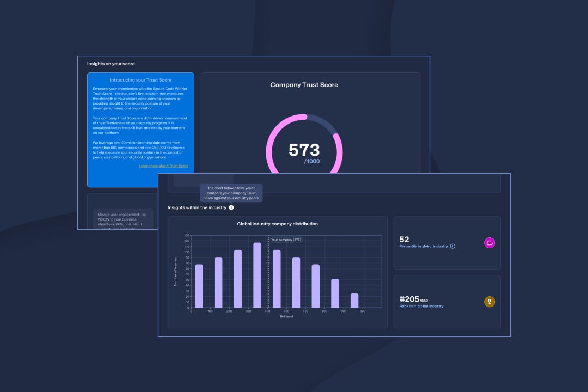Click info icon beside Insights within the industry

tap(231, 208)
